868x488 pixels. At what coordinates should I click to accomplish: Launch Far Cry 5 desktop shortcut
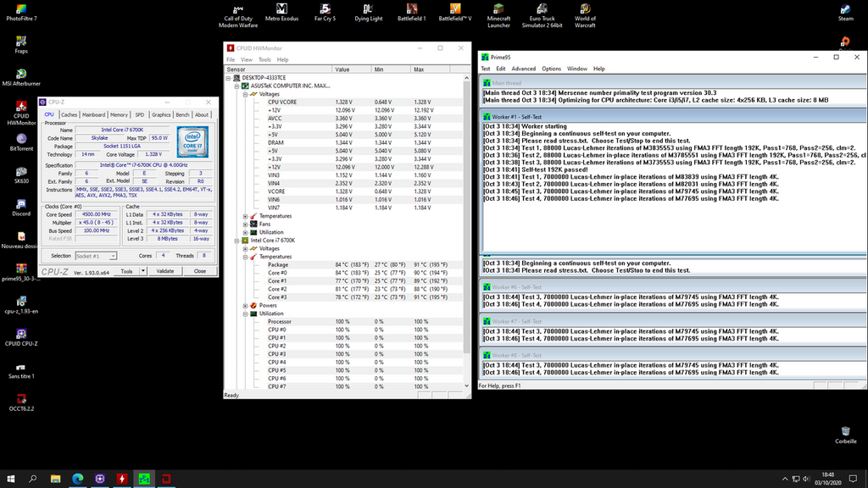click(325, 13)
